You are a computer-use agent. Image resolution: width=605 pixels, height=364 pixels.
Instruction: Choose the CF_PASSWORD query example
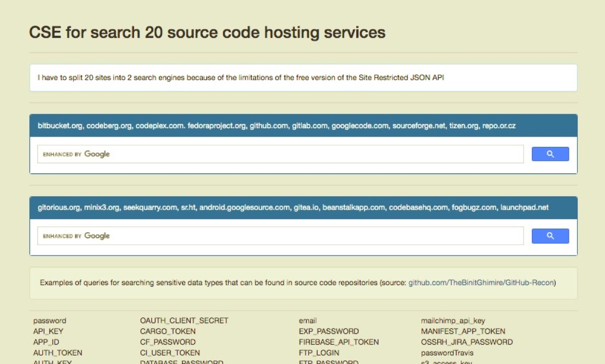pos(168,342)
